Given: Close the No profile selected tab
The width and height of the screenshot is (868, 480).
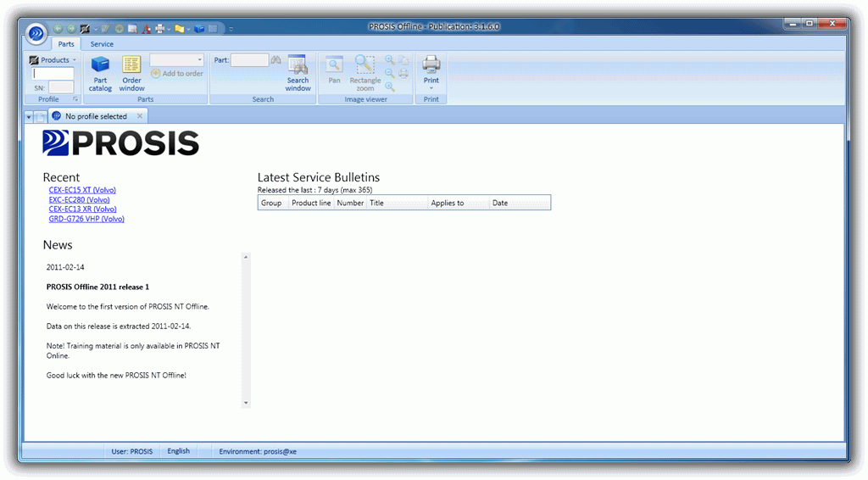Looking at the screenshot, I should (140, 115).
